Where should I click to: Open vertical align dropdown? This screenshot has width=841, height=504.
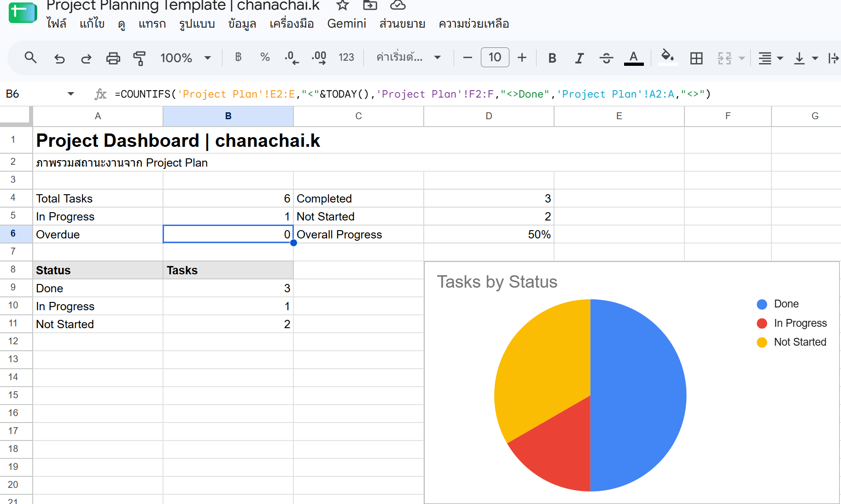[806, 58]
